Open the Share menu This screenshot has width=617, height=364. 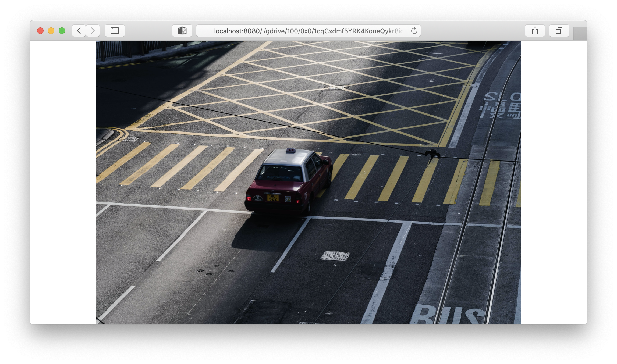click(x=535, y=31)
